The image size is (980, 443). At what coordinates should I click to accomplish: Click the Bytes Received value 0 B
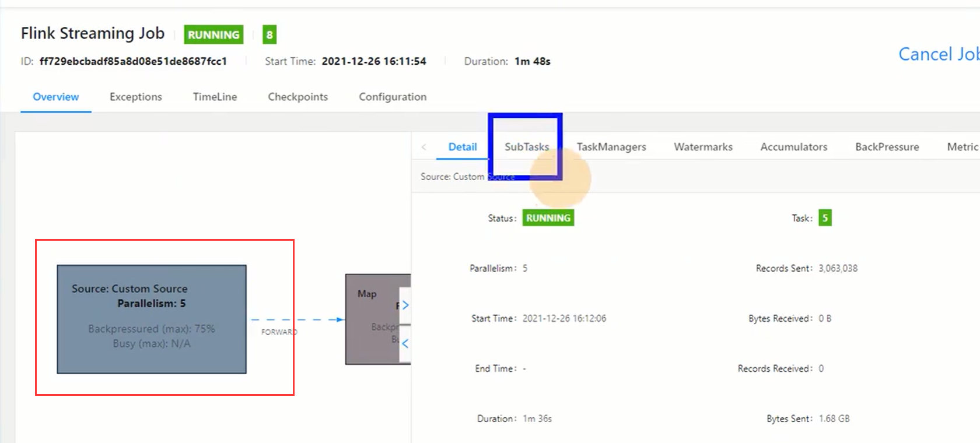click(825, 318)
